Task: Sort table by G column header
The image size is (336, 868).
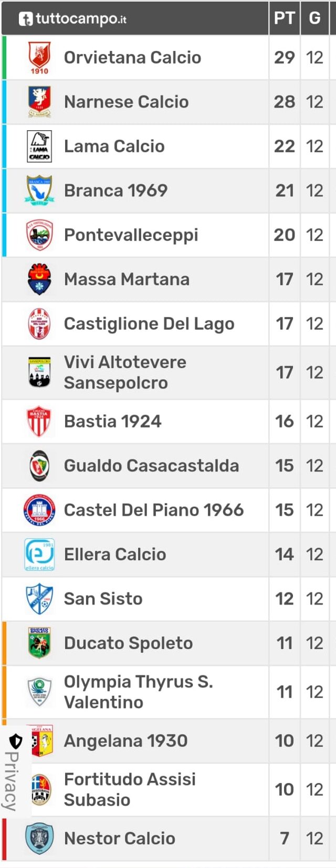Action: [x=314, y=18]
